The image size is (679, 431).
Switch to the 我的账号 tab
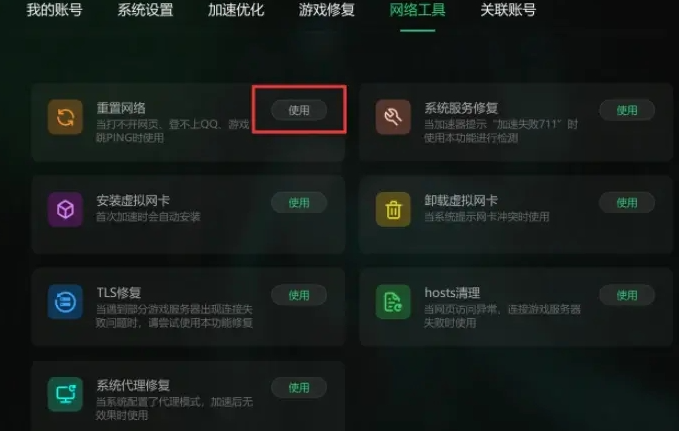coord(54,10)
